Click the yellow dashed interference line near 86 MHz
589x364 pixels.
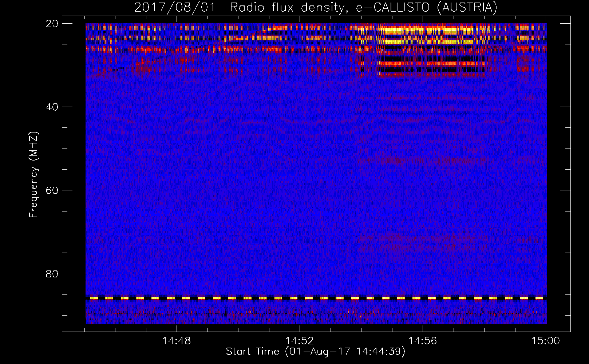coord(316,298)
